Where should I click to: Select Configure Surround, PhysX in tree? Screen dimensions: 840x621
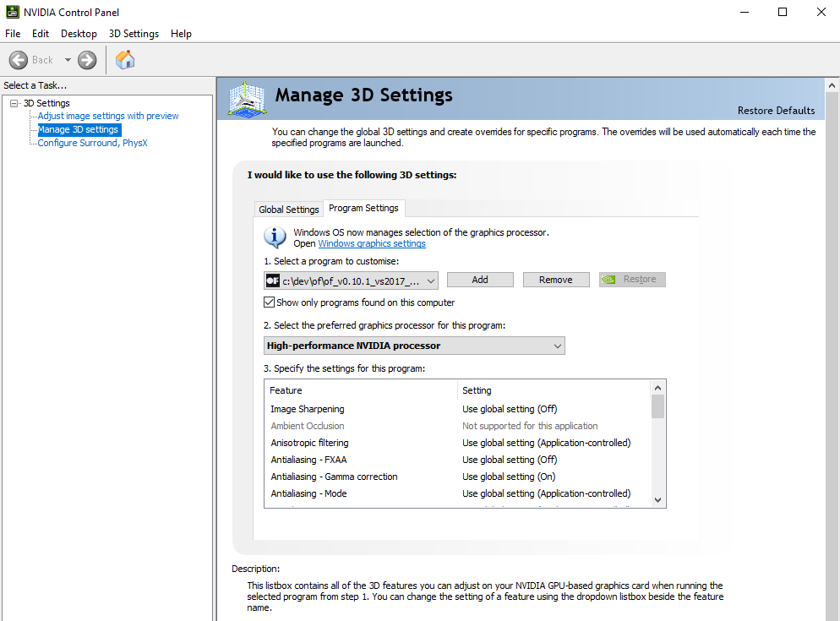[x=92, y=143]
